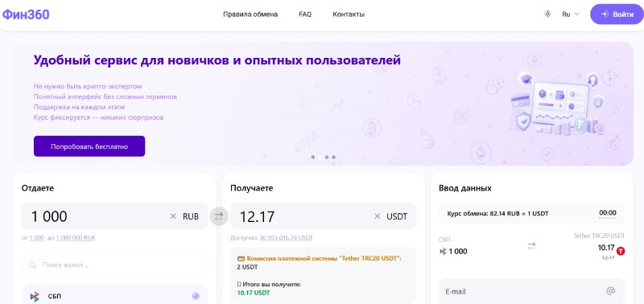Swap currencies with the arrows button
Viewport: 644px width, 304px height.
pos(219,216)
